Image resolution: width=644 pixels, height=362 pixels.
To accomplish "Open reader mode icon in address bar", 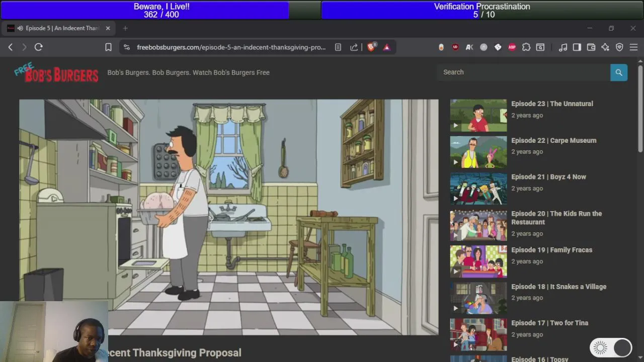I will pyautogui.click(x=338, y=47).
